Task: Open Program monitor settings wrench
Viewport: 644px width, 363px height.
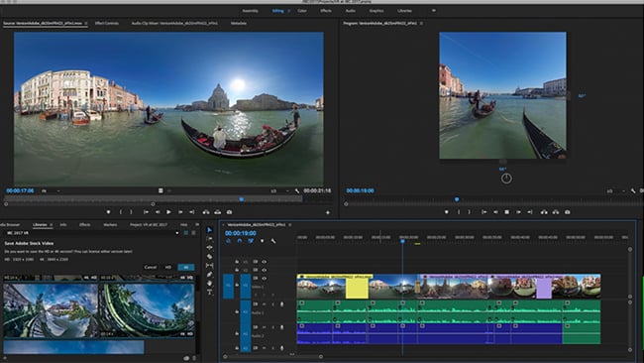Action: click(x=633, y=190)
